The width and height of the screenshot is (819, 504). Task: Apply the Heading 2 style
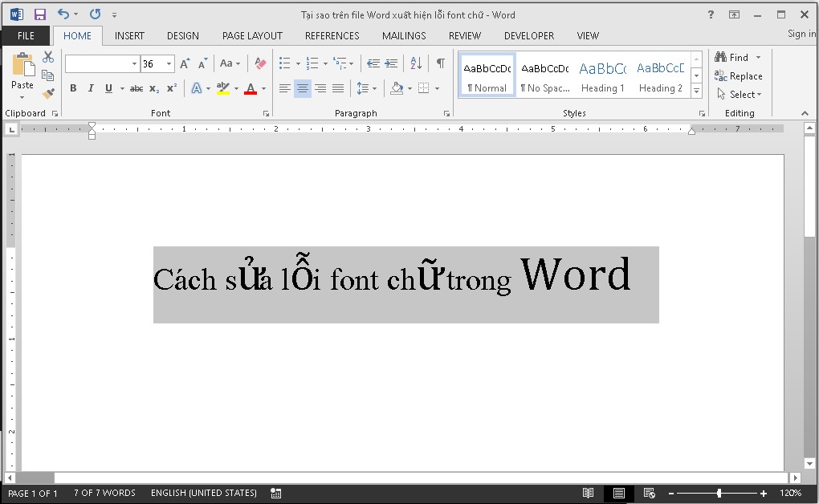(x=661, y=75)
